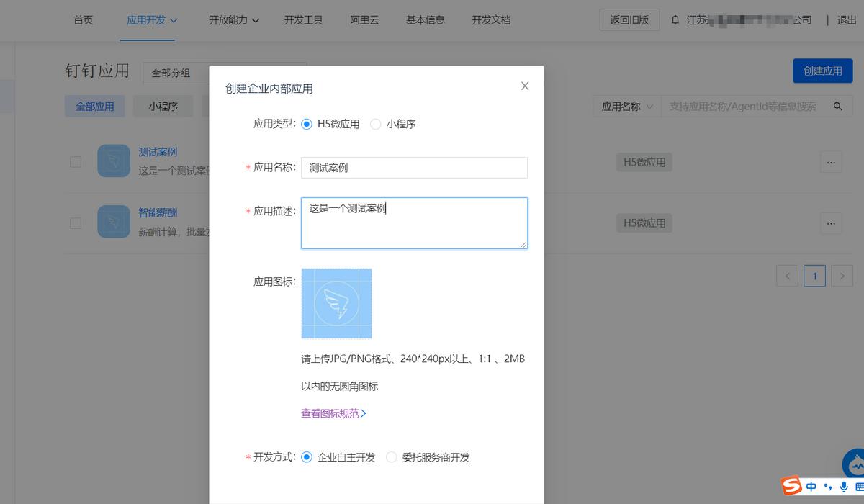Viewport: 864px width, 504px height.
Task: Open the 开发文档 navigation item
Action: (x=491, y=20)
